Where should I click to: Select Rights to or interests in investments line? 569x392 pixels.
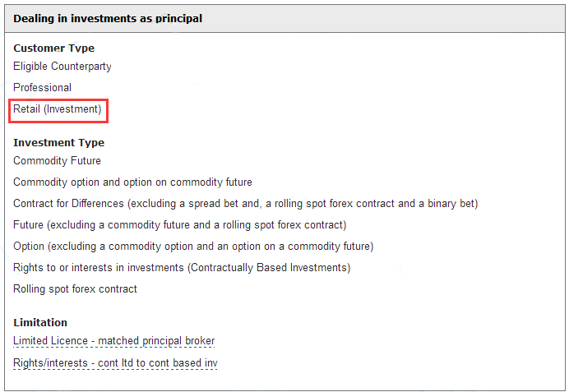(x=182, y=268)
